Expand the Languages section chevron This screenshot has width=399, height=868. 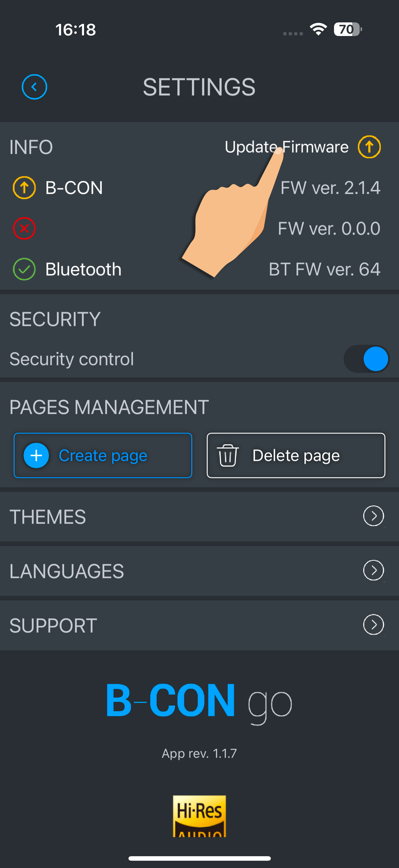(x=373, y=571)
